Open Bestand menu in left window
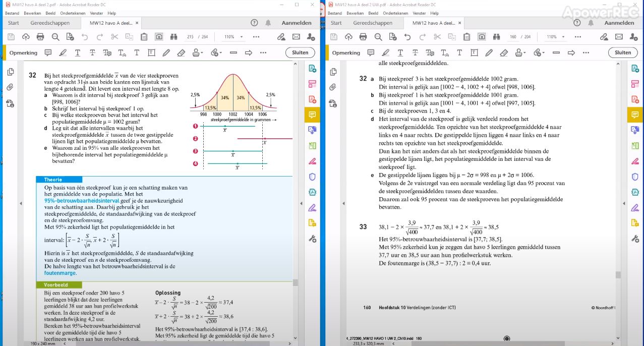644x346 pixels. 12,13
